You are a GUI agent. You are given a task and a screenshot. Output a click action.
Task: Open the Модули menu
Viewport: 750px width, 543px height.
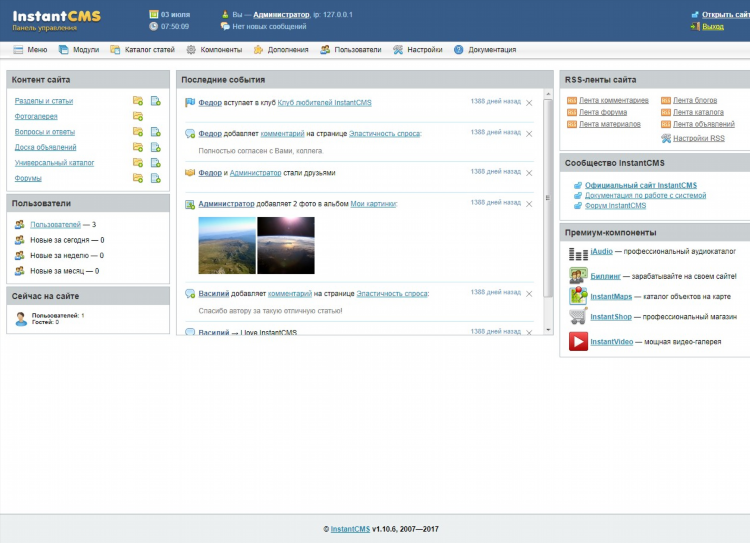pyautogui.click(x=79, y=50)
